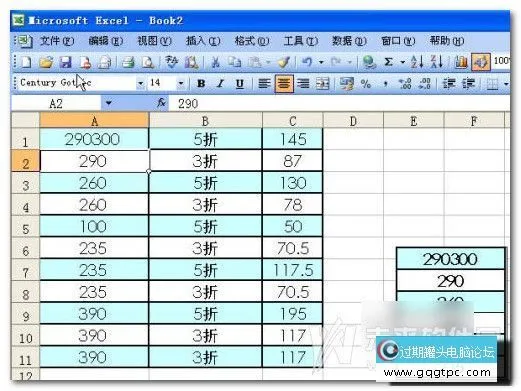Select column E header

414,120
